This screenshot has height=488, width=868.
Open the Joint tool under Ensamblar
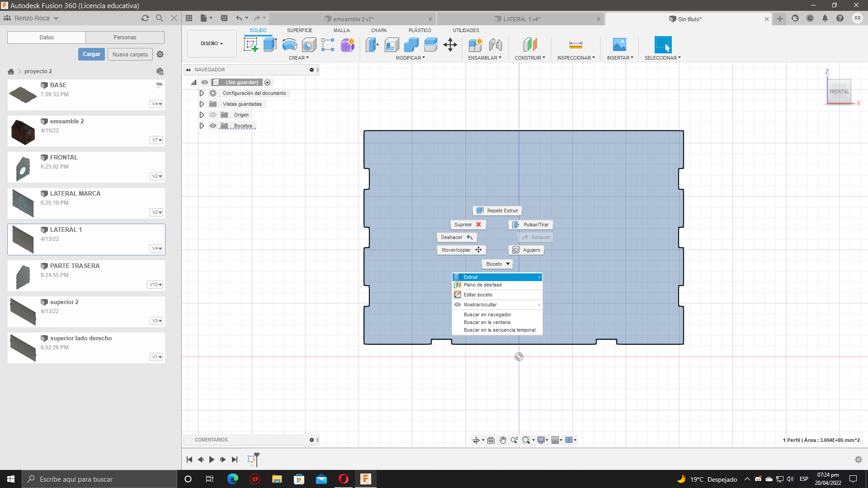(495, 45)
